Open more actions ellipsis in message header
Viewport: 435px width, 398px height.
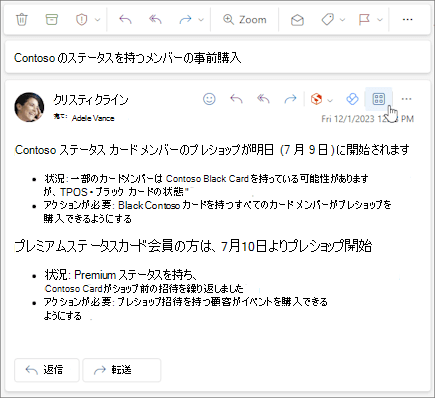[406, 99]
